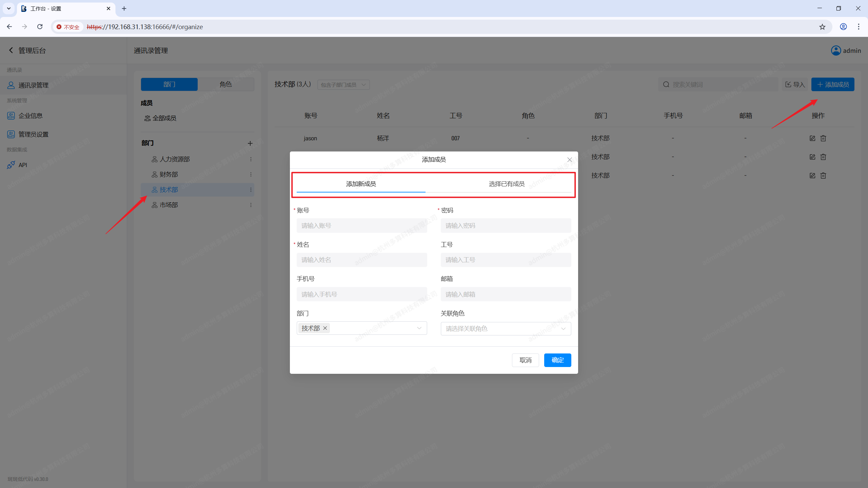Expand the 部门 dropdown in dialog
This screenshot has height=488, width=868.
click(x=419, y=328)
